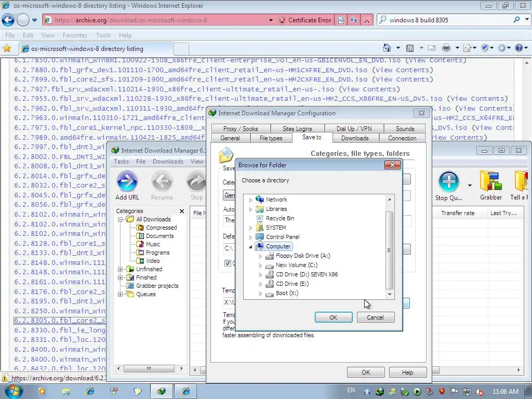Open the Favorites menu in Internet Explorer

(x=75, y=35)
